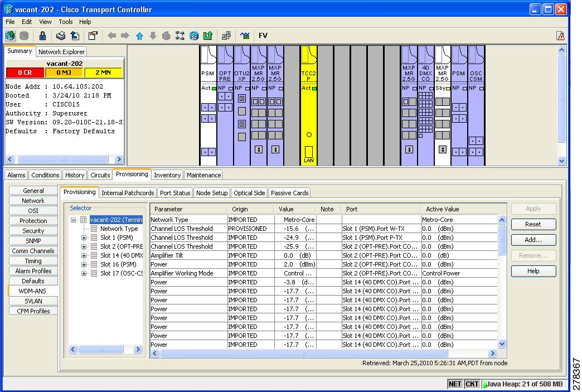Open the Internal Patchcords subtab
The height and width of the screenshot is (392, 582).
(128, 193)
